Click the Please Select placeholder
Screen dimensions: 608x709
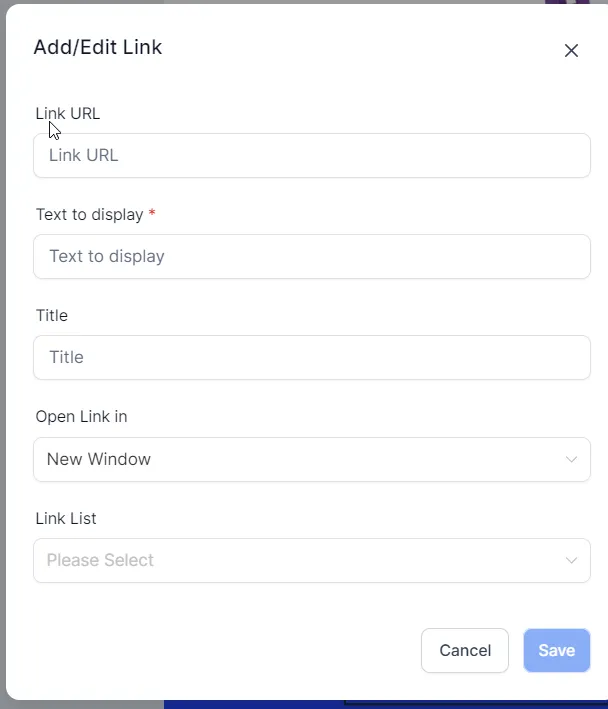point(100,561)
